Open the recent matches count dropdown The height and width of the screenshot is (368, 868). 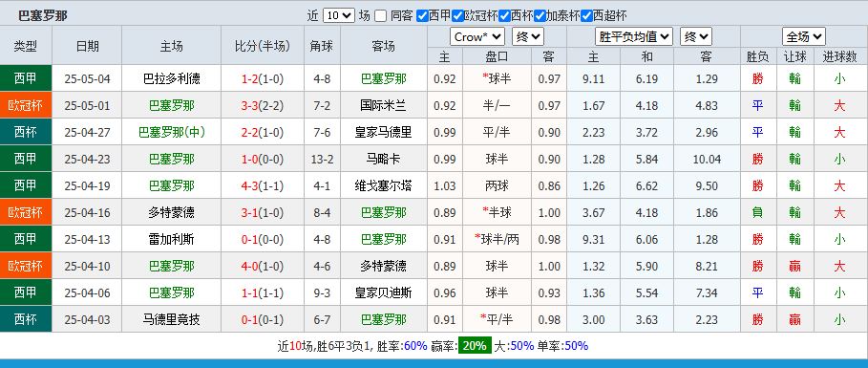339,15
